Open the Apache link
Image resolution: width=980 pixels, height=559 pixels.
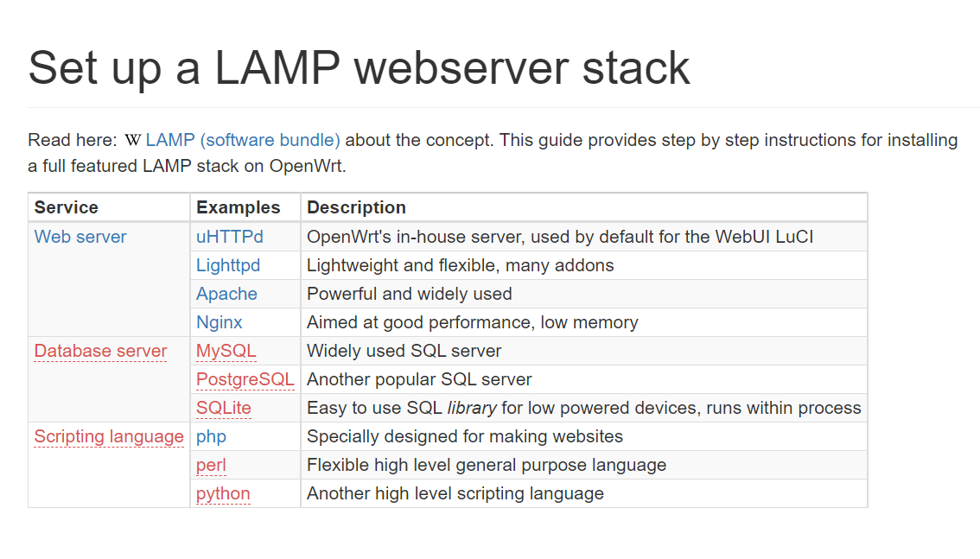[x=226, y=294]
